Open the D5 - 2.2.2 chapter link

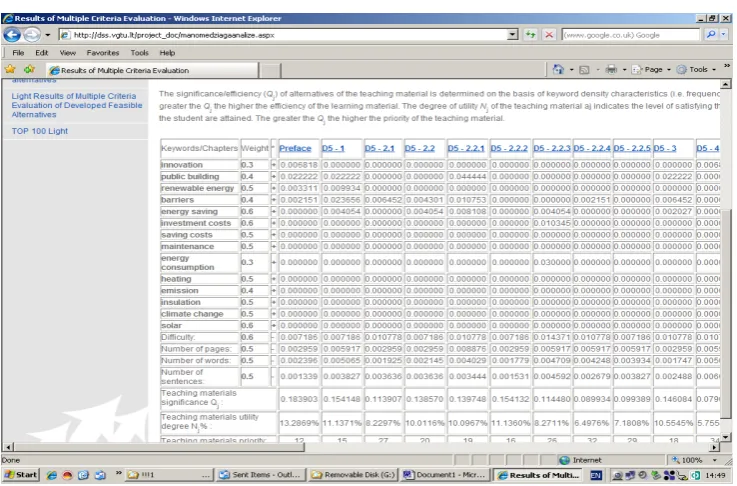(x=509, y=149)
